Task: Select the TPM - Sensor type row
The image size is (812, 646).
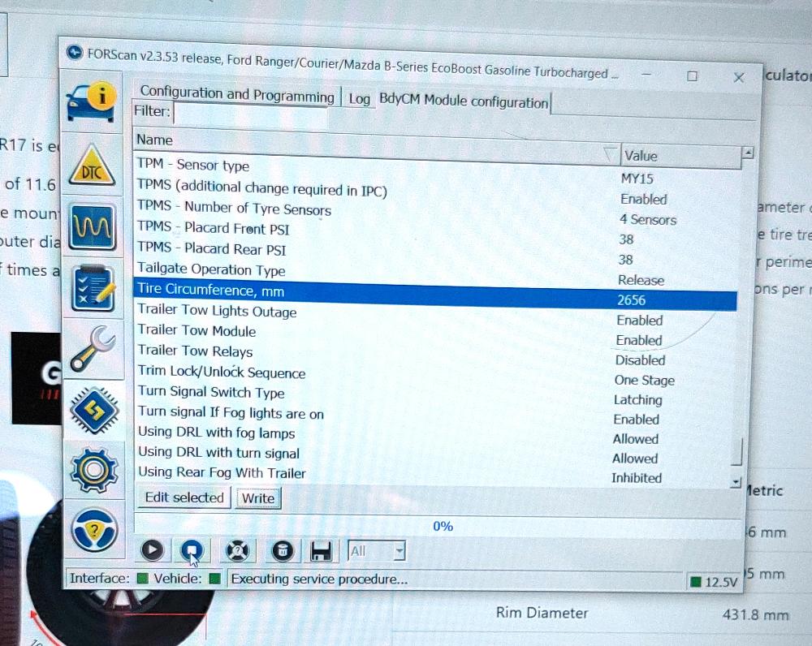Action: [436, 171]
